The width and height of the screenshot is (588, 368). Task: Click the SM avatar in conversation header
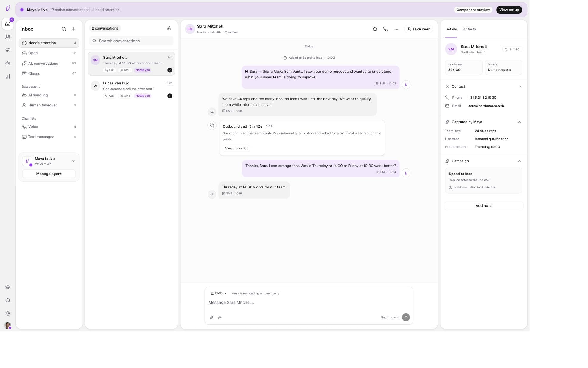click(190, 29)
